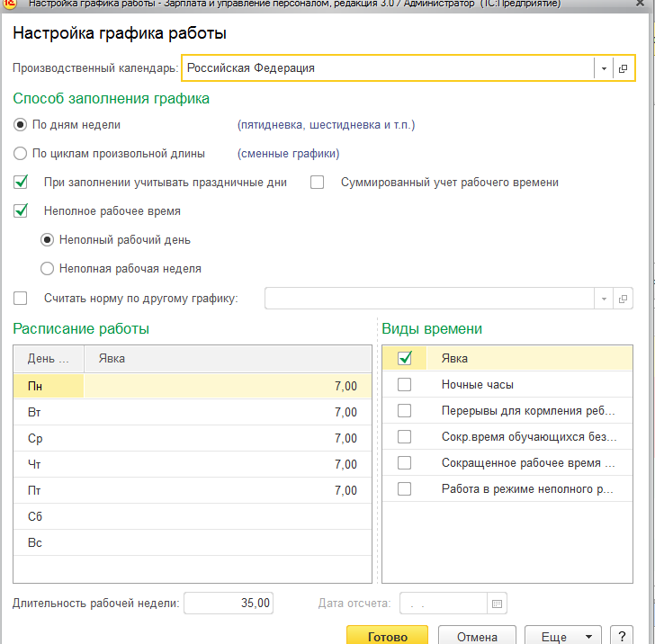
Task: Select the Сб day row
Action: pyautogui.click(x=193, y=516)
